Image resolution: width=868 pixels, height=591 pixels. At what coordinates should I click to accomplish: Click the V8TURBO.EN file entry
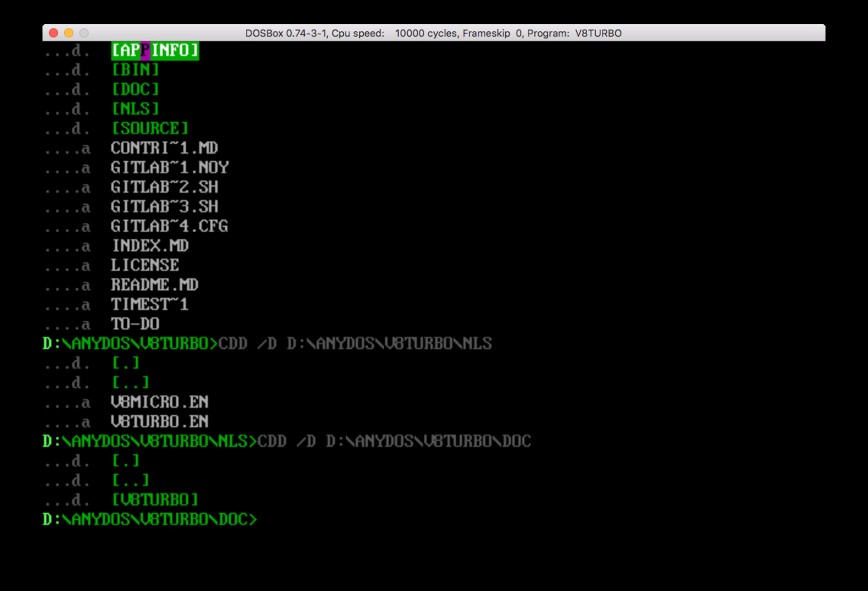[x=159, y=422]
